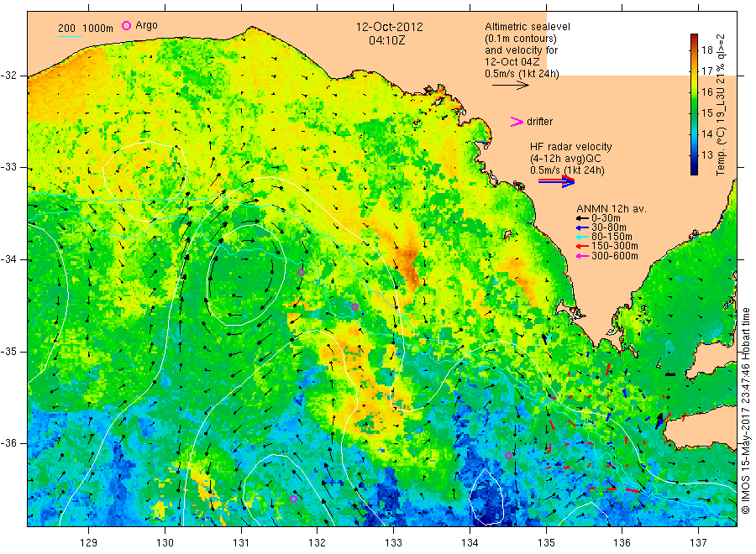Screen dimensions: 756x554
Task: Click the '30-80m' depth label
Action: tap(609, 227)
